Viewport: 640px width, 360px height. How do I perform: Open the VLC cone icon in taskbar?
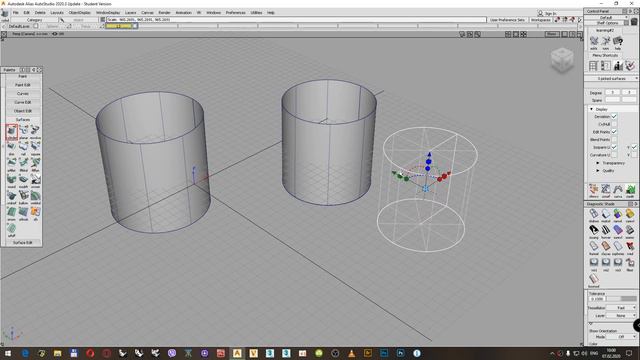pyautogui.click(x=351, y=353)
